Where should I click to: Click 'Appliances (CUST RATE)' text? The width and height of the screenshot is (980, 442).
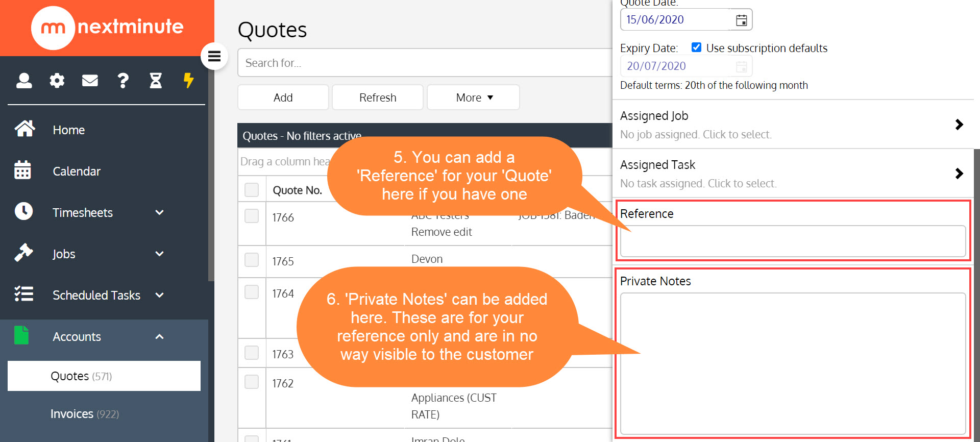[x=454, y=406]
